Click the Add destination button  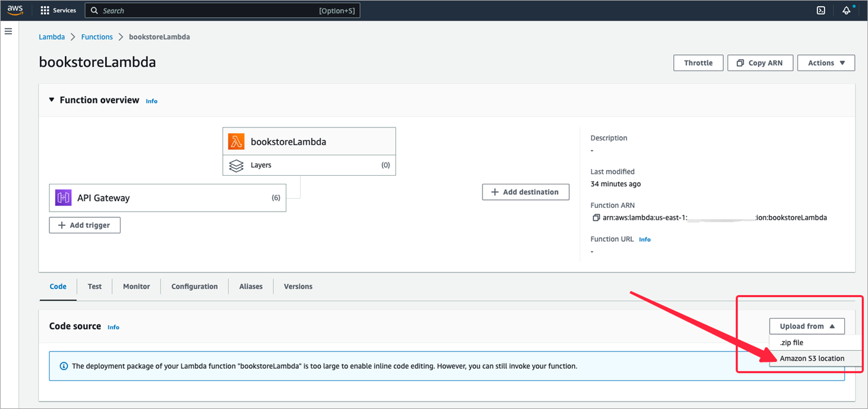tap(526, 192)
